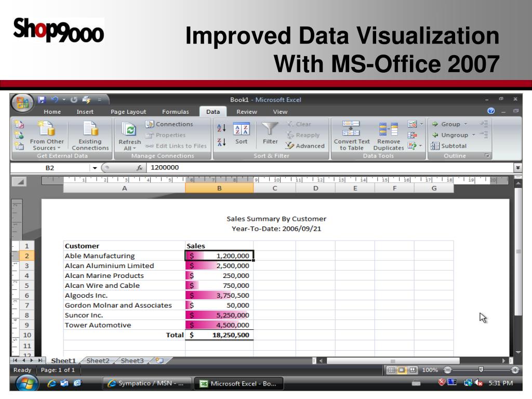Switch to Page Layout view in status bar
Screen dimensions: 532x399
[x=402, y=370]
